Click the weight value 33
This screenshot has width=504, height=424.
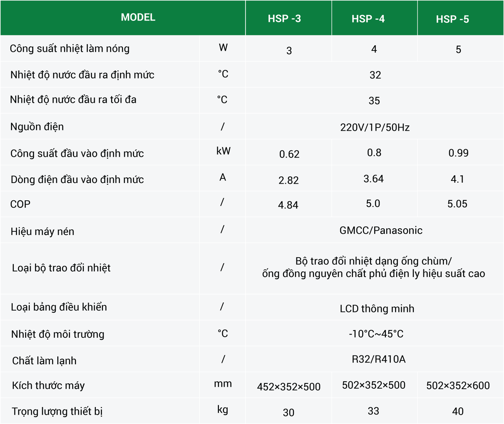point(373,411)
